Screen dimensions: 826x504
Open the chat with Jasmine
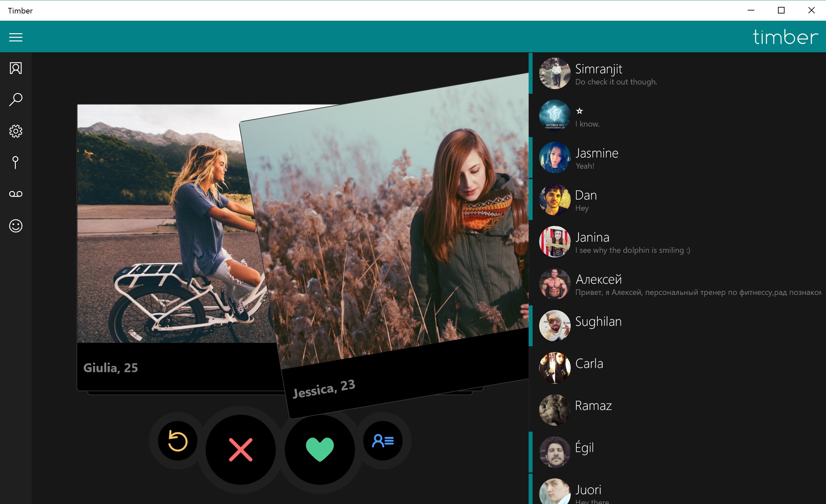[597, 158]
